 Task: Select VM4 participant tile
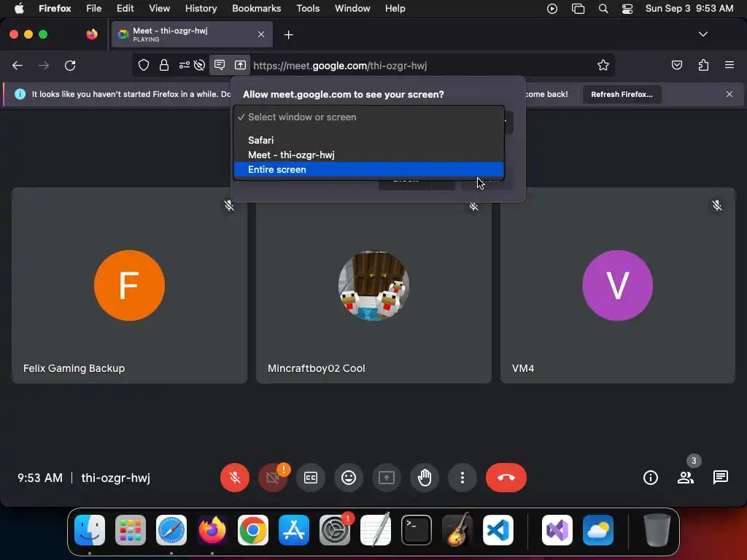click(618, 285)
